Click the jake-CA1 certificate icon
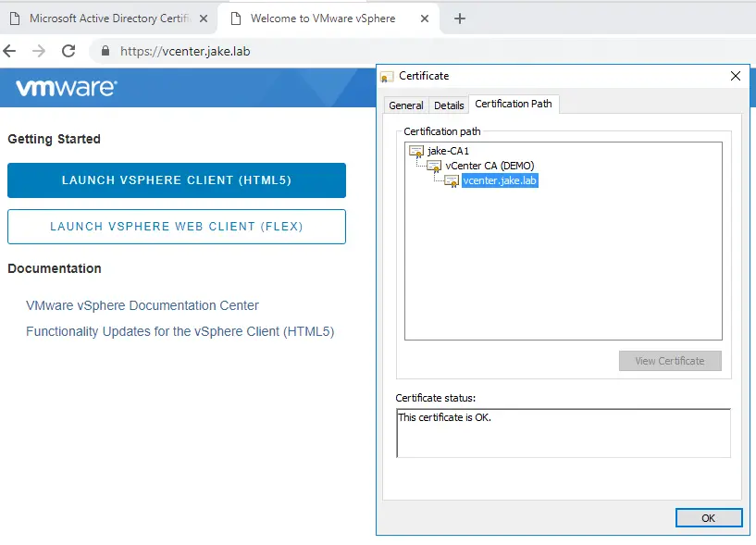This screenshot has height=545, width=756. pyautogui.click(x=416, y=151)
